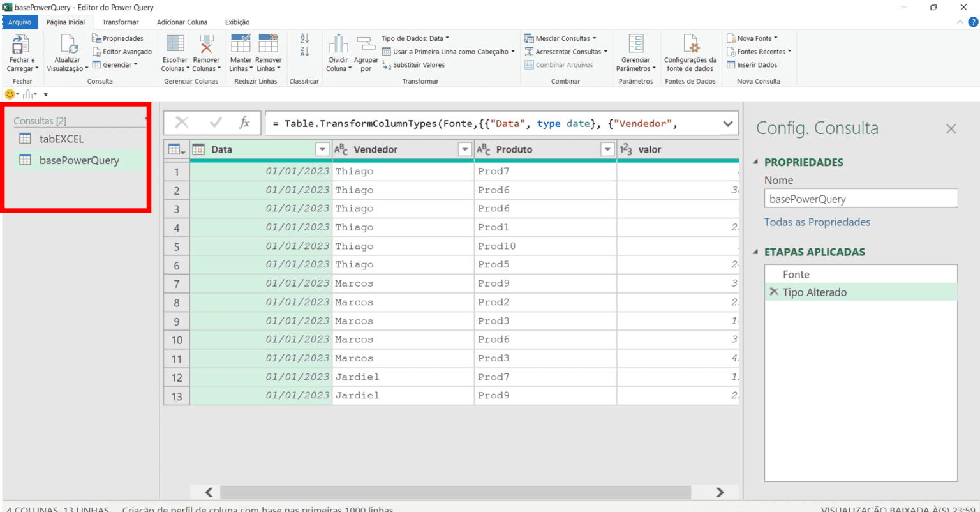This screenshot has width=980, height=512.
Task: Open the Tipo de Dados: Data dropdown
Action: (x=415, y=38)
